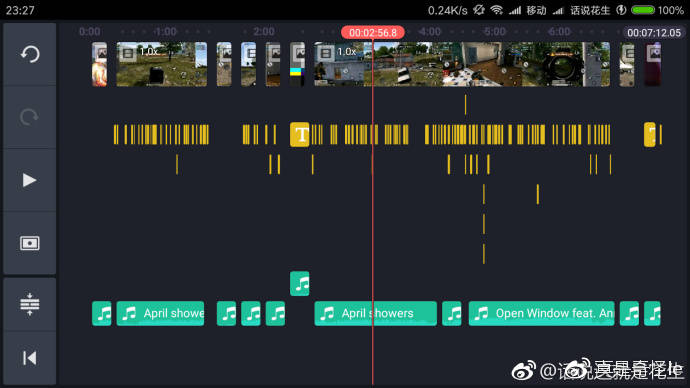Select the last music note clip at right edge
Image resolution: width=690 pixels, height=388 pixels.
tap(652, 313)
